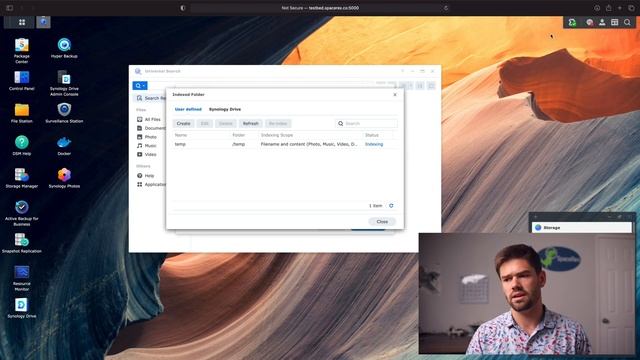
Task: Click the Synology Drive sync status tray icon
Action: (572, 22)
